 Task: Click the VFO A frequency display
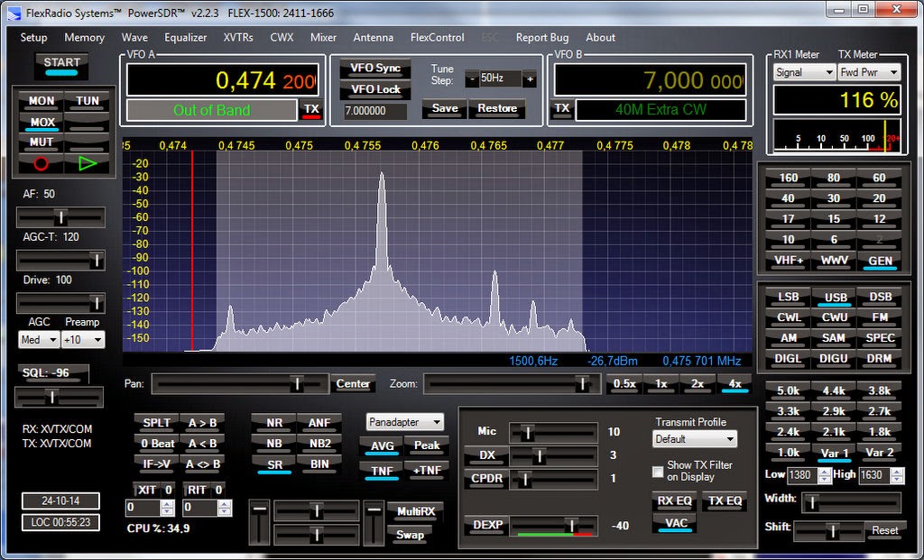(x=222, y=80)
